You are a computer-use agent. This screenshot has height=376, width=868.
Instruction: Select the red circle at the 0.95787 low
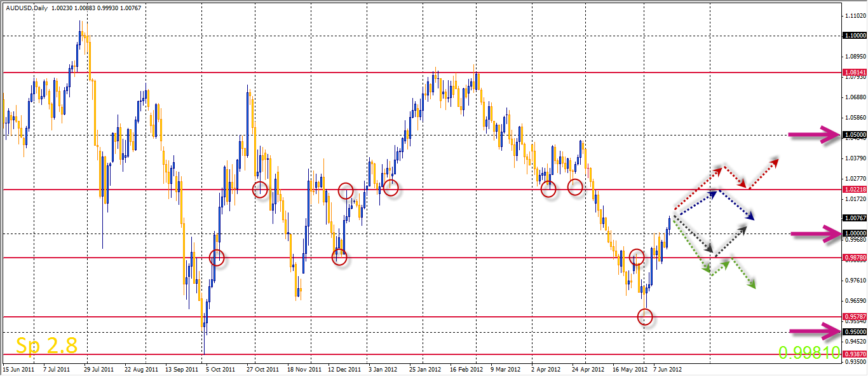point(645,316)
